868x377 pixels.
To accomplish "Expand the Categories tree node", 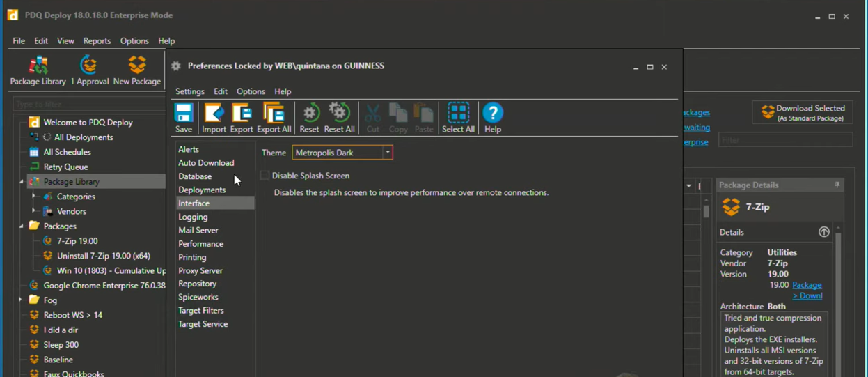I will 33,197.
